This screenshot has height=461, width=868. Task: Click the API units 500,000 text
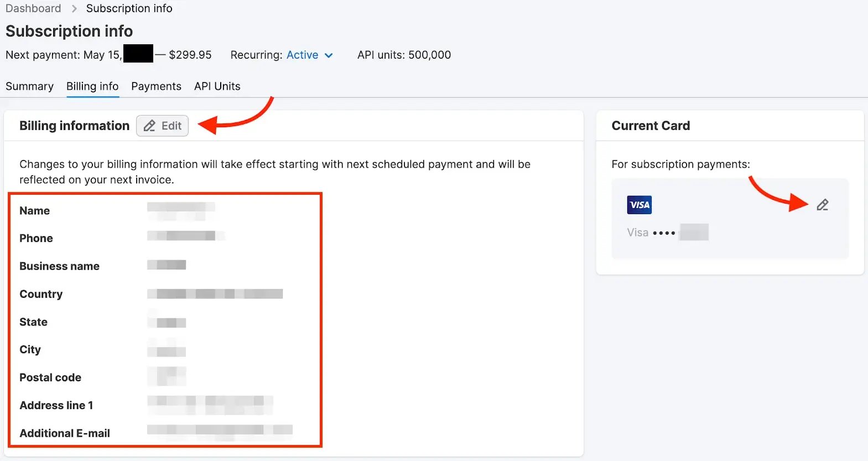click(404, 55)
